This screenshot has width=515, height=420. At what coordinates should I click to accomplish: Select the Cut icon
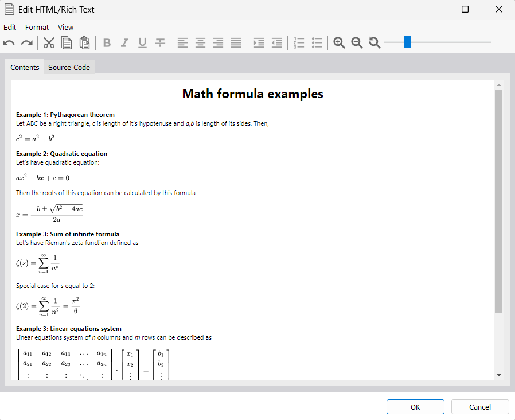click(x=49, y=42)
